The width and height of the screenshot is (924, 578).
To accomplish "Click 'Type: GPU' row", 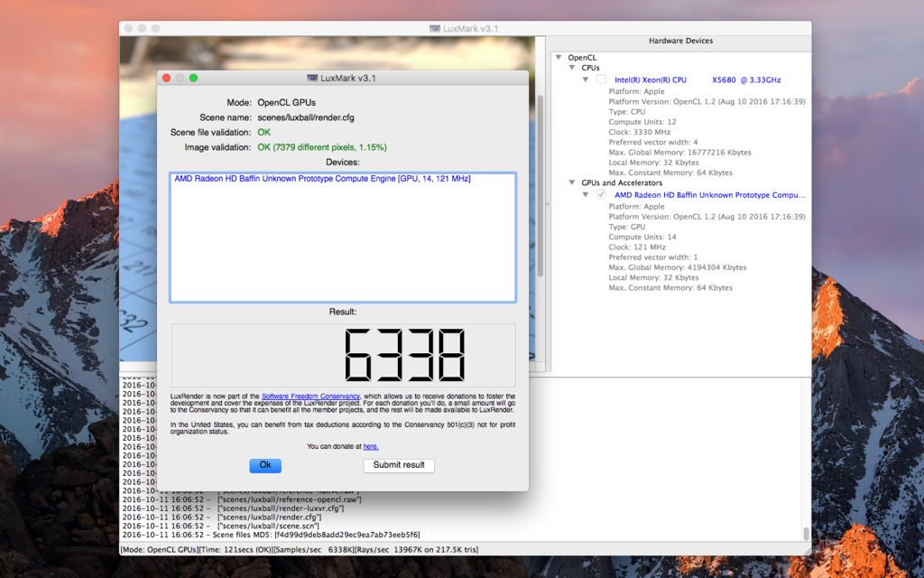I will [x=626, y=227].
